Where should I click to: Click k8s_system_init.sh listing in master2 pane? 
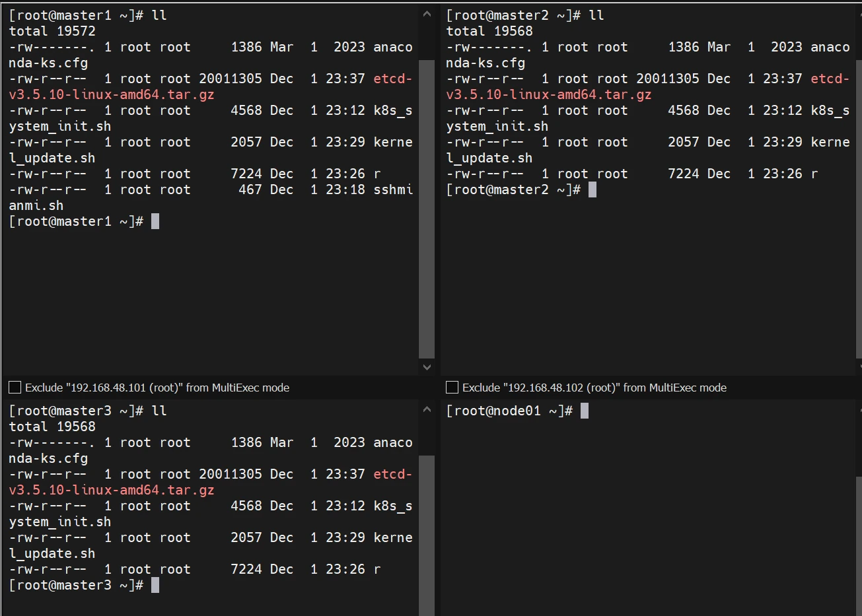pos(830,111)
